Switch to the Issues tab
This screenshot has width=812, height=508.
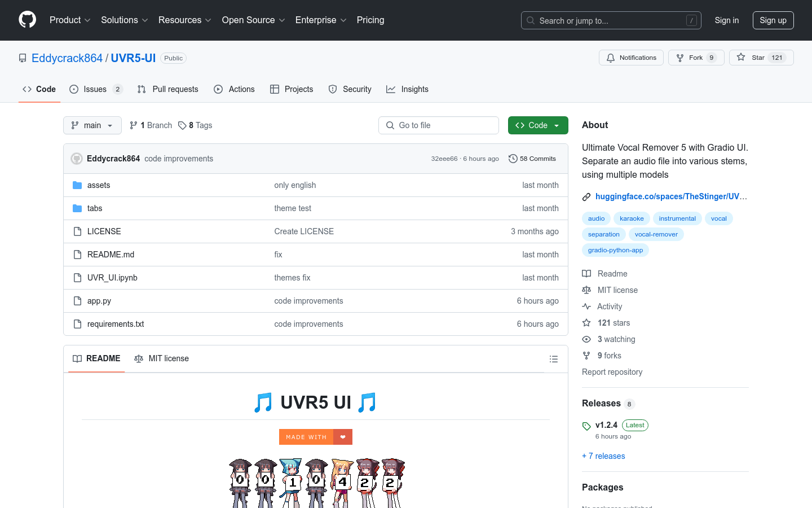tap(95, 89)
